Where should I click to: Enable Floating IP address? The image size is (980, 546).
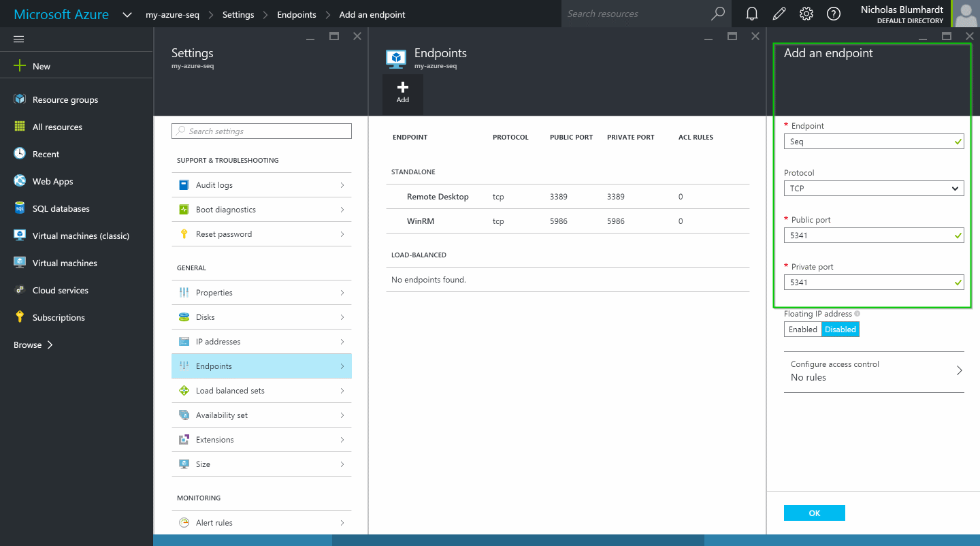click(802, 330)
